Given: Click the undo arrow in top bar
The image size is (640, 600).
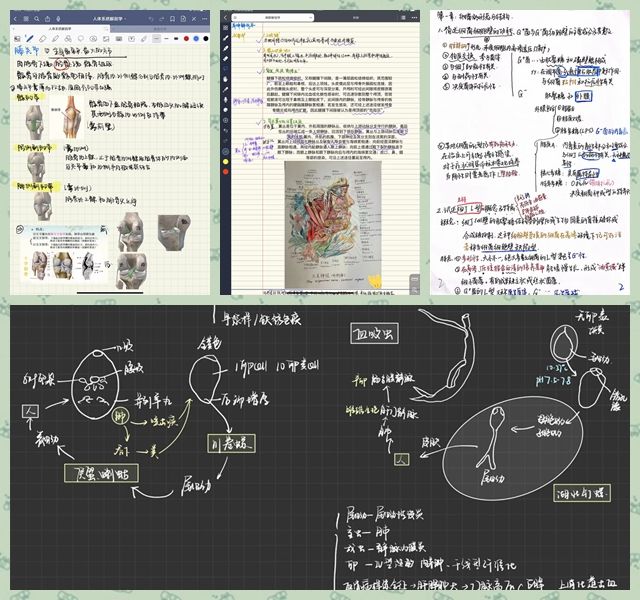Looking at the screenshot, I should (x=150, y=19).
